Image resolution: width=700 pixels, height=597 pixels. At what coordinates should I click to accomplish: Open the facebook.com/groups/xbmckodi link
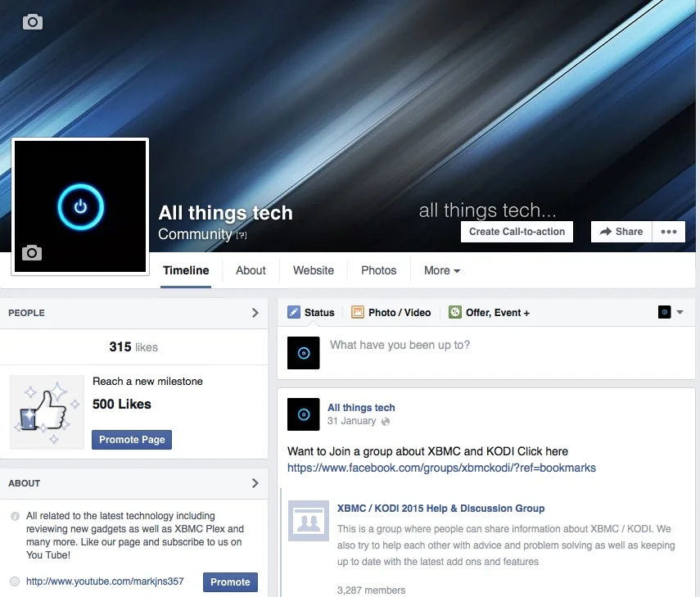click(x=441, y=468)
